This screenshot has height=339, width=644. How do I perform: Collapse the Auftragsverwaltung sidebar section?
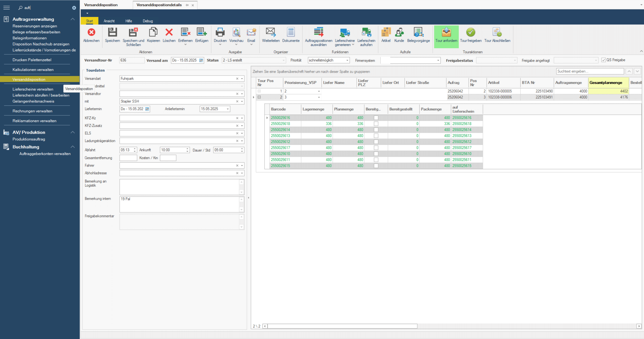tap(73, 19)
